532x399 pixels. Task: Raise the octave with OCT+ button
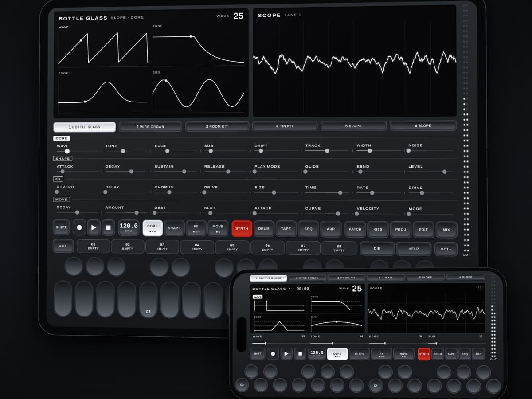(x=446, y=249)
